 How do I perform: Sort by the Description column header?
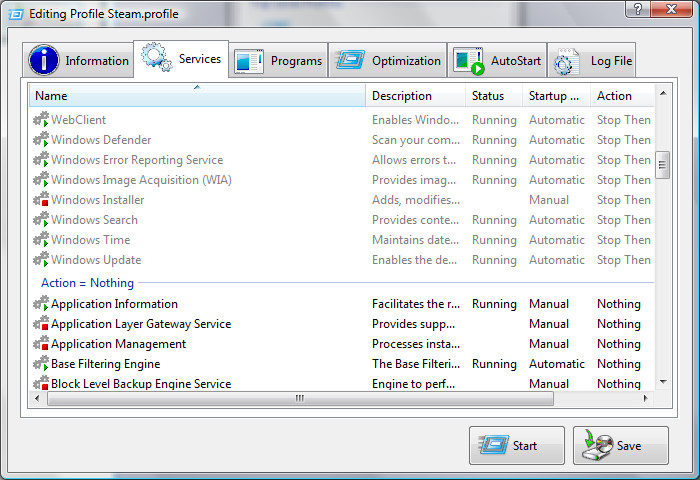[x=416, y=96]
